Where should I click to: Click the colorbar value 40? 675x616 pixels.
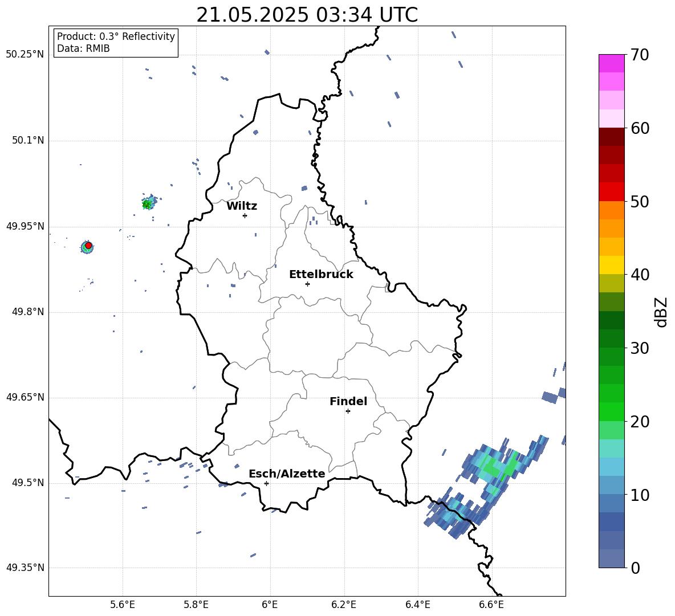point(640,275)
